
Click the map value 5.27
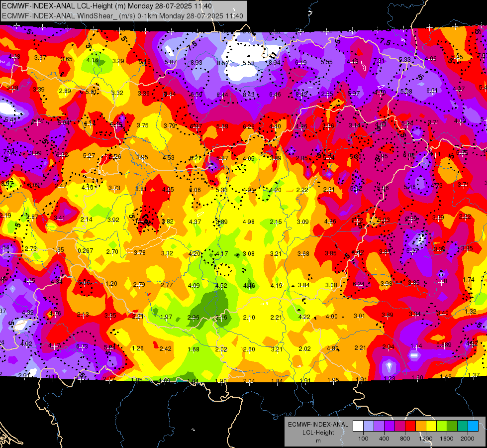[x=89, y=155]
